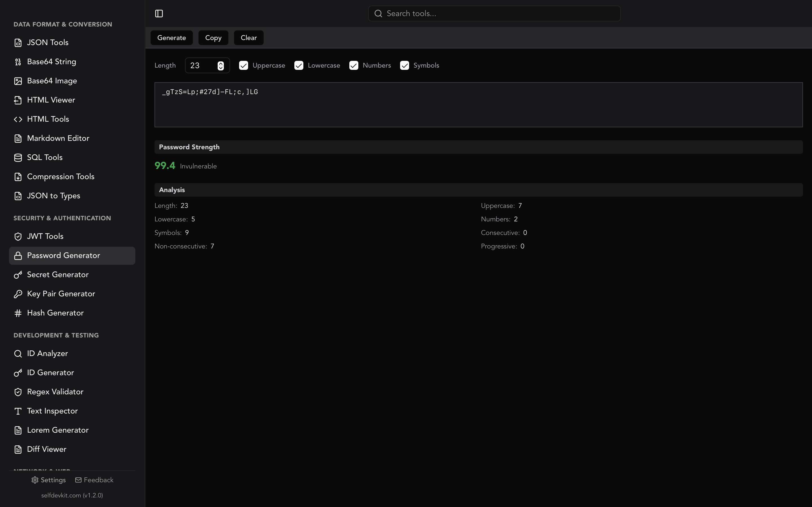
Task: Click the Text Inspector T icon
Action: tap(18, 411)
